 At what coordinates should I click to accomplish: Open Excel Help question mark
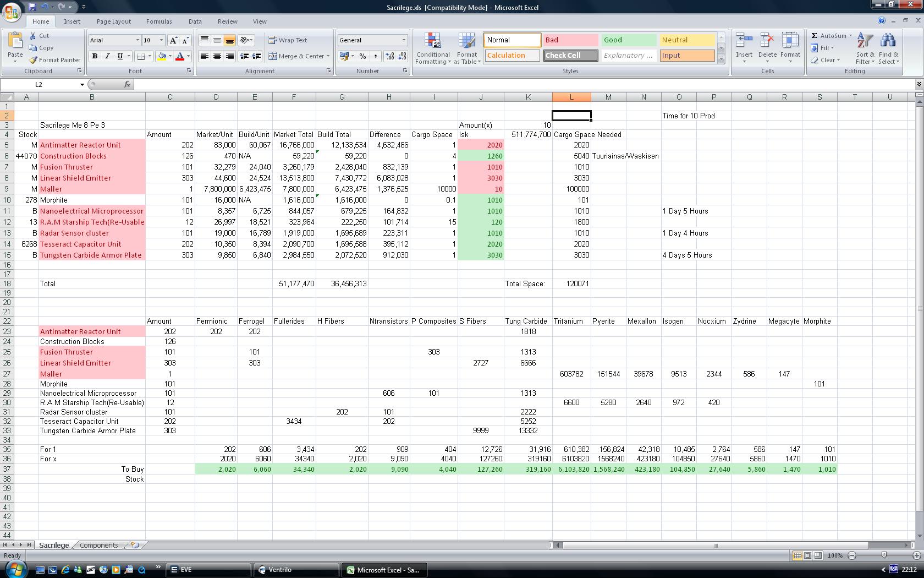point(882,21)
